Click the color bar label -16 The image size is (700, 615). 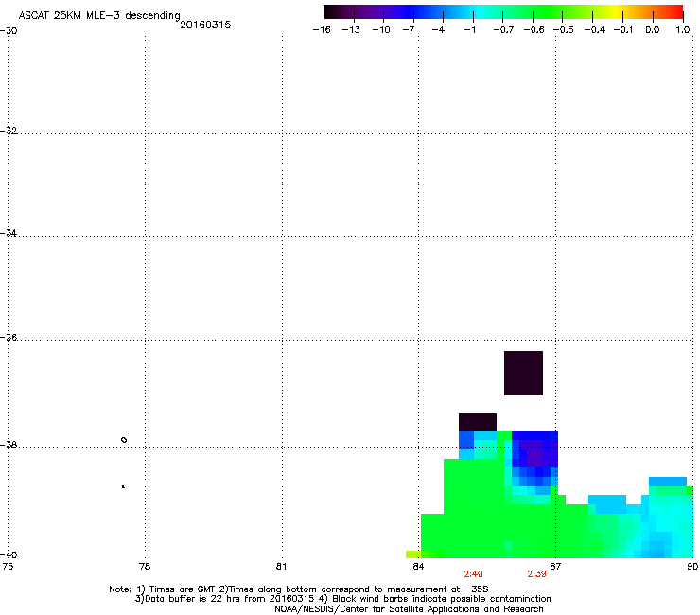click(322, 30)
